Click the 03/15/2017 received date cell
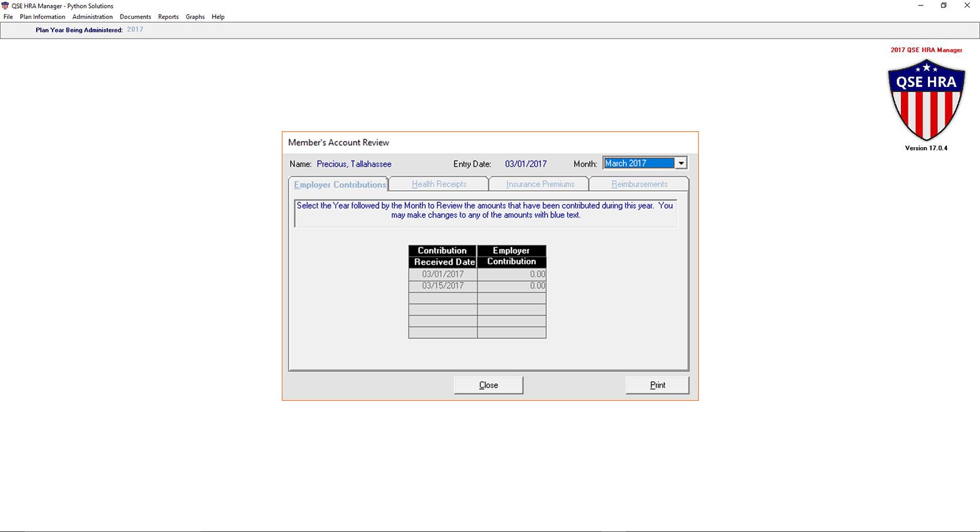 [x=443, y=286]
